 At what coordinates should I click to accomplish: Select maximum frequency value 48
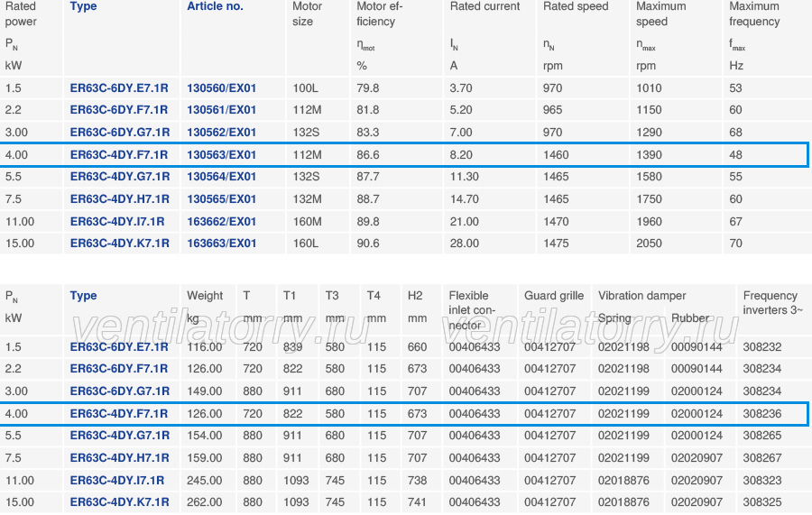point(735,155)
